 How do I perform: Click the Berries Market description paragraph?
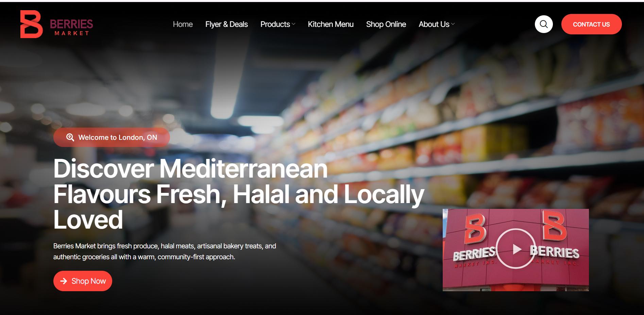point(165,251)
